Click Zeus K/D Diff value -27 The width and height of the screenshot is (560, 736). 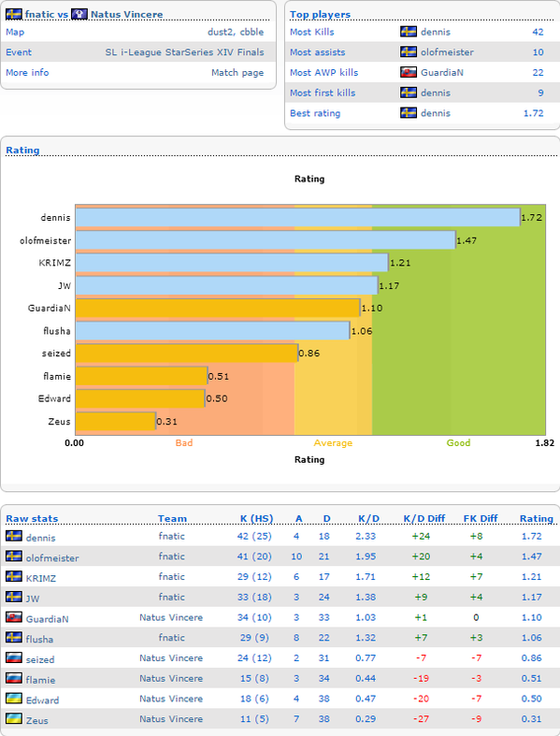[x=421, y=718]
